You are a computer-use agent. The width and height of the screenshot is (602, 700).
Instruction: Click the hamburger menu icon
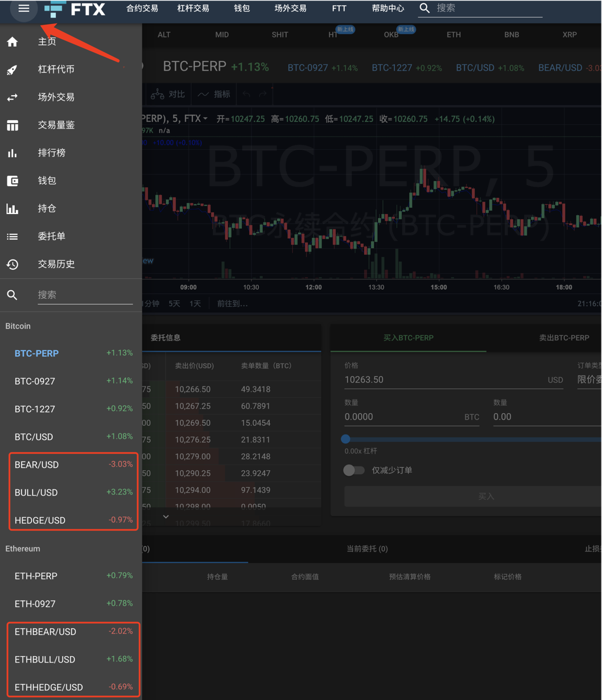pyautogui.click(x=23, y=8)
